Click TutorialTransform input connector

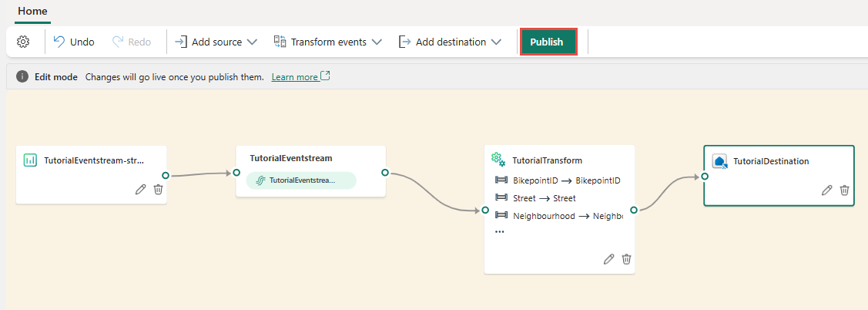pyautogui.click(x=485, y=211)
